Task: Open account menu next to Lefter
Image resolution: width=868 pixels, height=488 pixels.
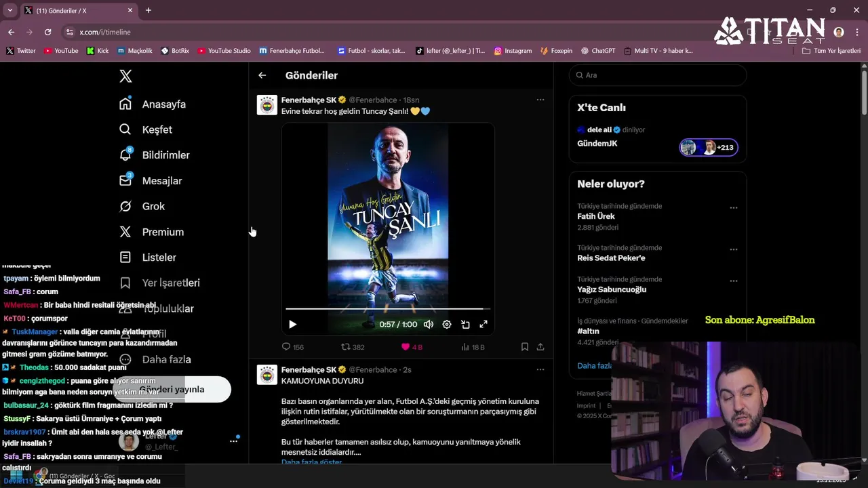Action: coord(233,441)
